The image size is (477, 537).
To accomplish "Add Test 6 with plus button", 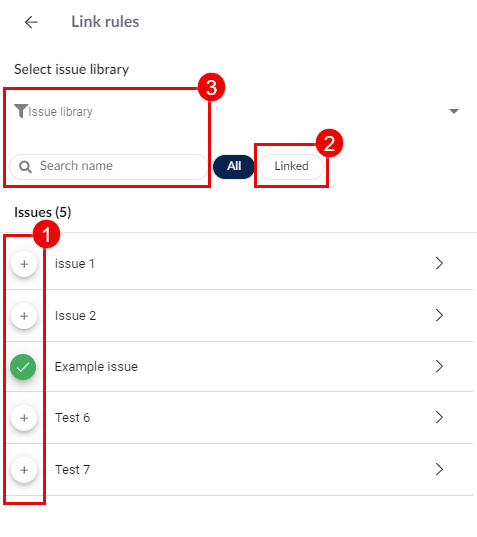I will [24, 418].
